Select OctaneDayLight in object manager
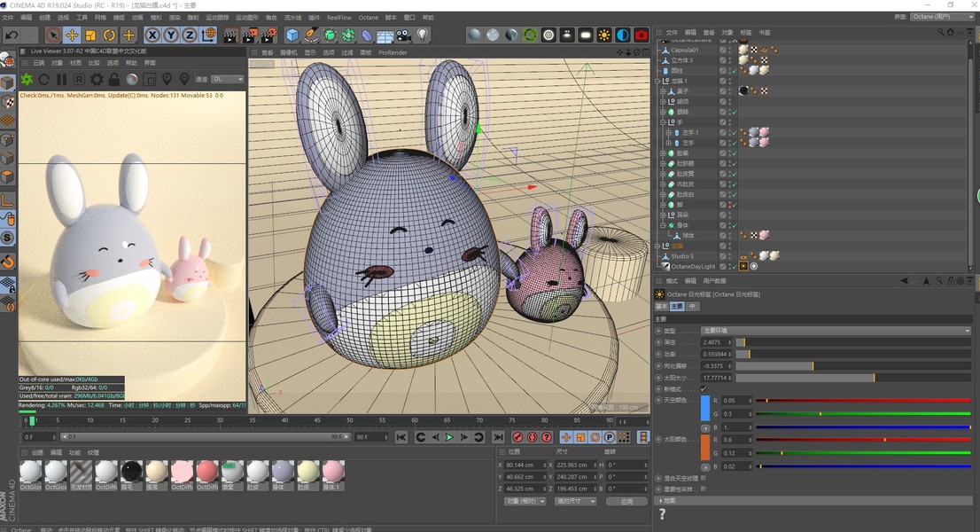 [693, 266]
